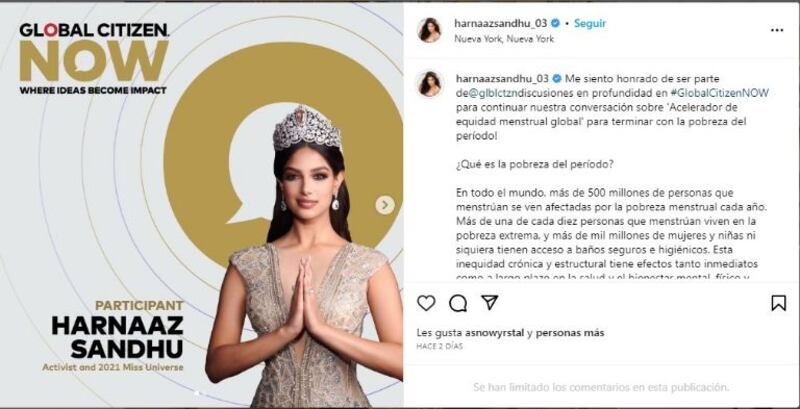Open asnowyrstal's profile from the likes line

pos(495,333)
